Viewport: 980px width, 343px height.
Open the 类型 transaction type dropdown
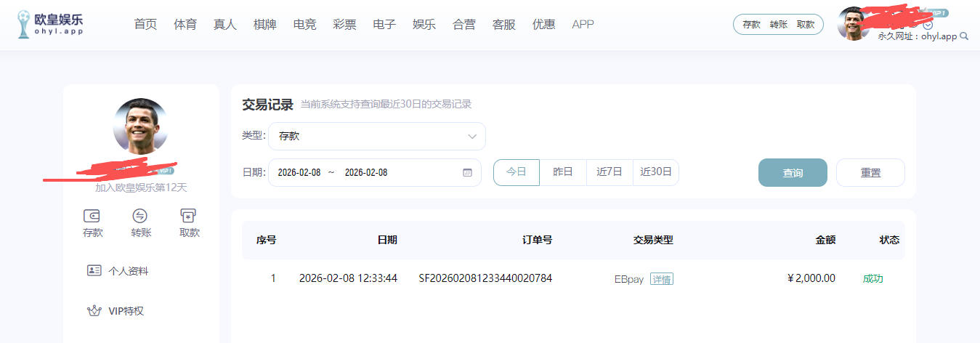point(376,136)
